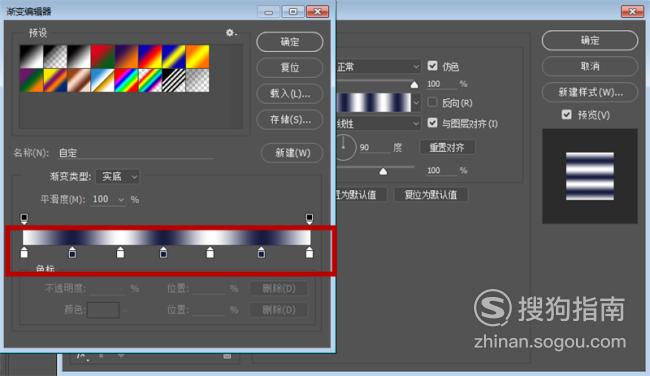Click the angle dial in Layer Style

[x=344, y=147]
